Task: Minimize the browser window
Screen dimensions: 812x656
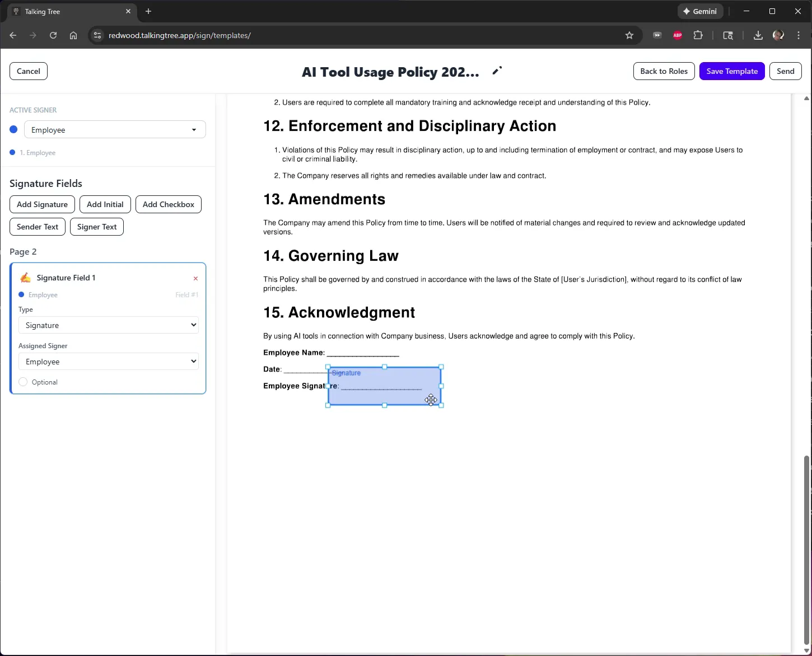Action: click(746, 11)
